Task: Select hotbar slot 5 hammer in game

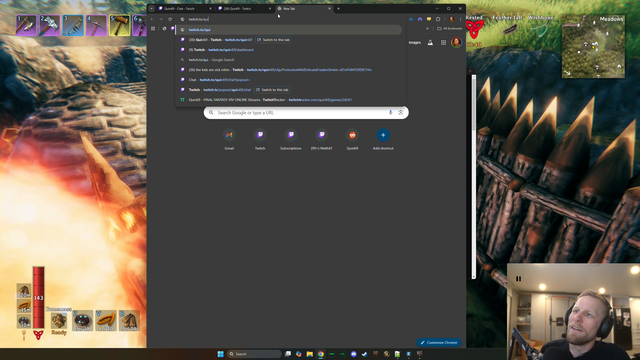Action: pos(120,25)
